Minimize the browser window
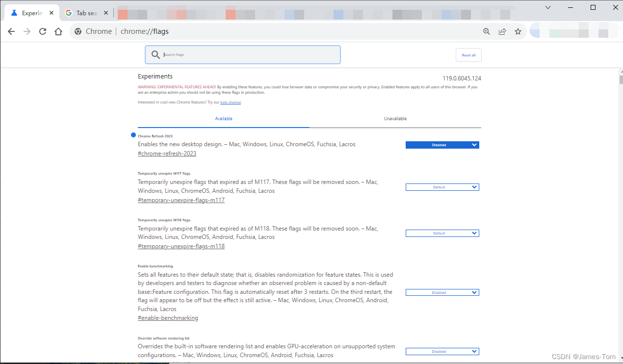 tap(571, 7)
